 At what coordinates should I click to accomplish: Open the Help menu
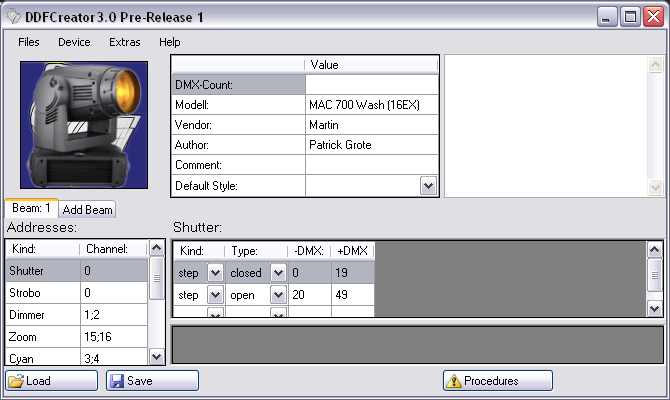[170, 42]
